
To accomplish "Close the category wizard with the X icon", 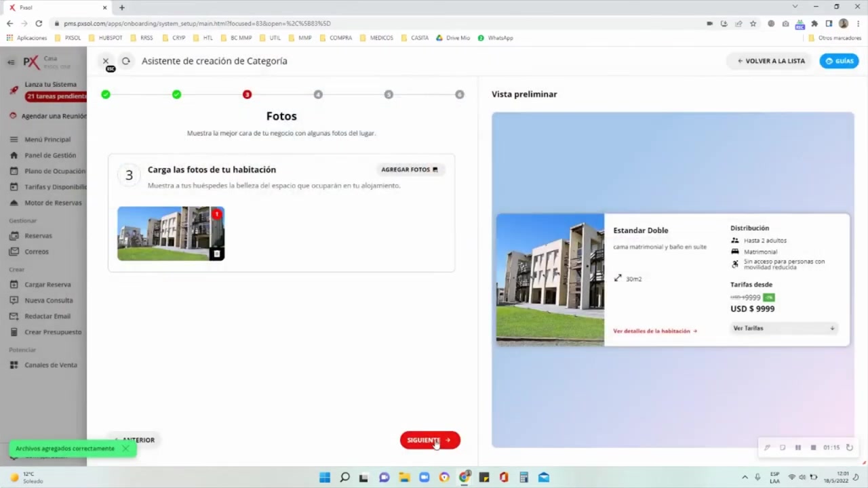I will click(106, 61).
